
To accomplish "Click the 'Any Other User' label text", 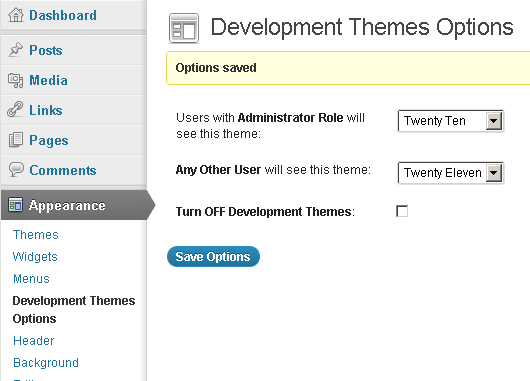I will click(218, 170).
